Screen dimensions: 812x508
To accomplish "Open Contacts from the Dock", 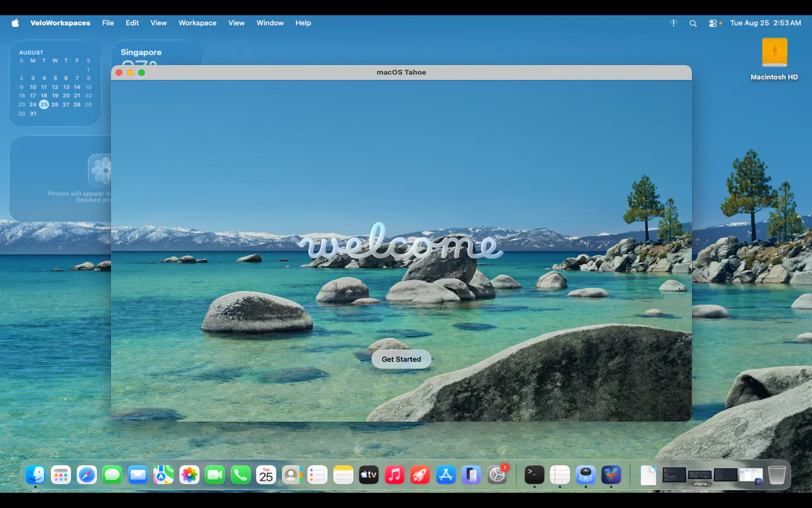I will (292, 475).
